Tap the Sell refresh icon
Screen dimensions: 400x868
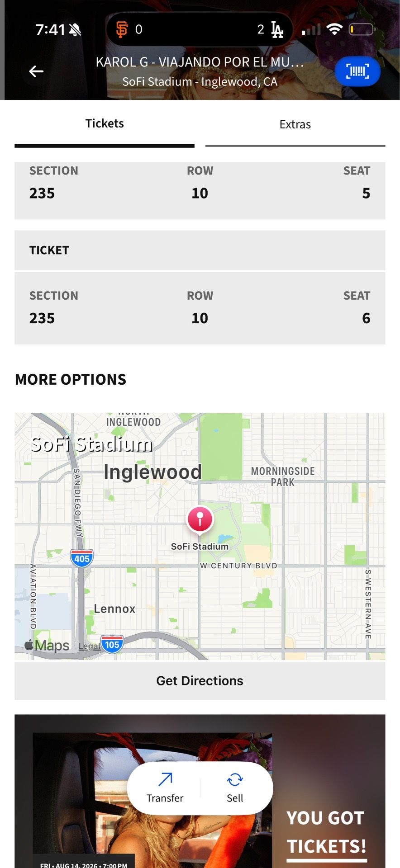235,779
